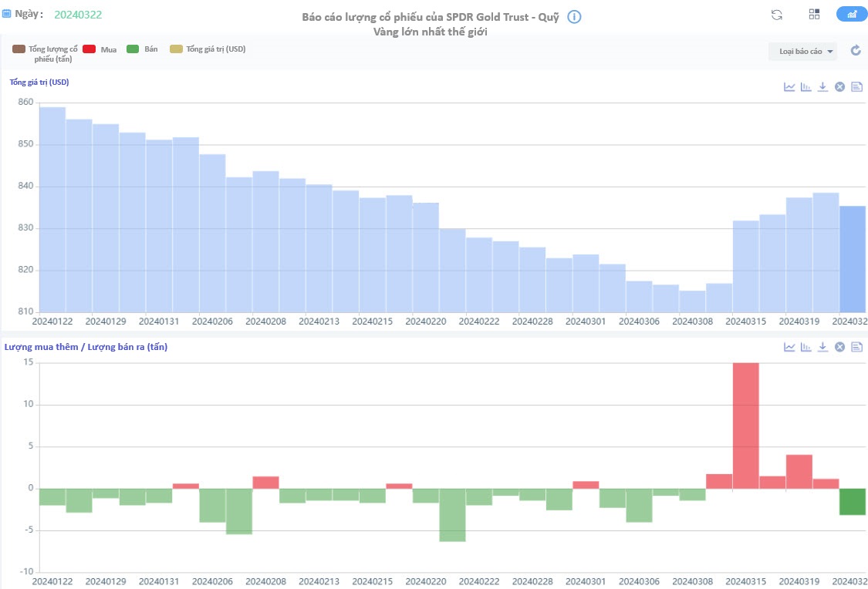Click the 20240308 label under the top chart
The height and width of the screenshot is (589, 868).
pyautogui.click(x=693, y=321)
